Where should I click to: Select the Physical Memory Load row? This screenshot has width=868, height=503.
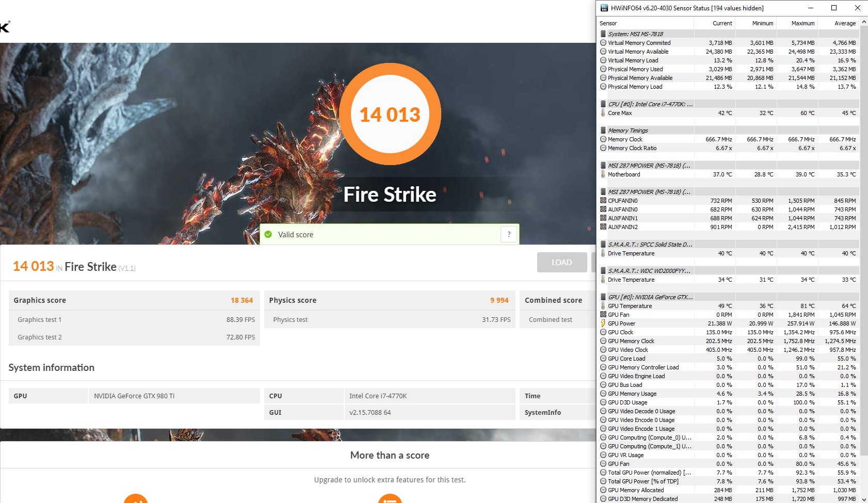point(728,87)
